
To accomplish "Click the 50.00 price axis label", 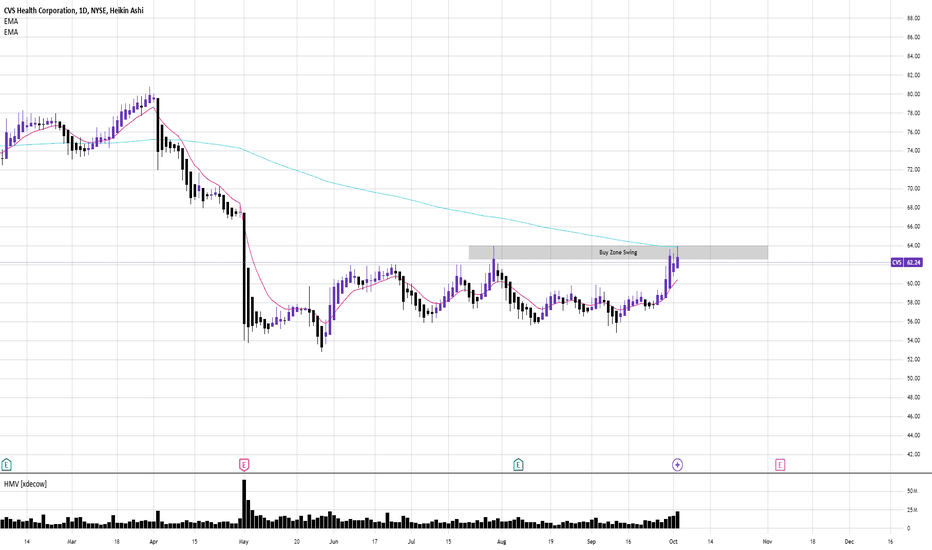I will (913, 378).
